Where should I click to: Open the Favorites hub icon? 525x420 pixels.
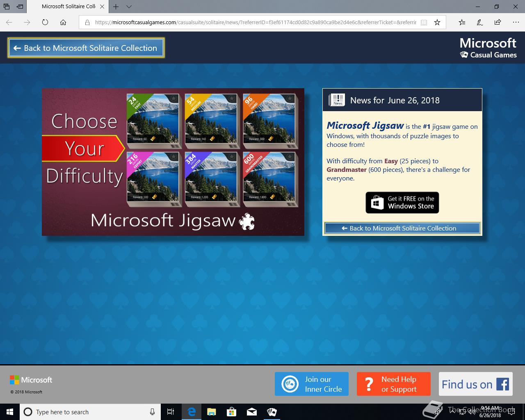coord(462,22)
